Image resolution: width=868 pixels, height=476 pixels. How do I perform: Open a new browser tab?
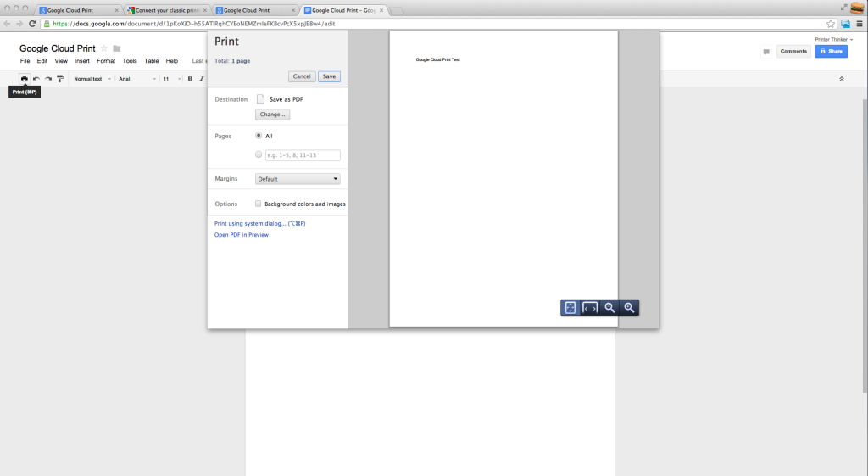(x=397, y=10)
